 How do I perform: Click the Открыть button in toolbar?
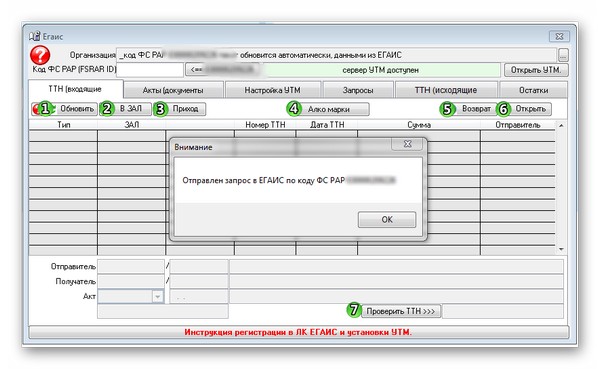524,109
